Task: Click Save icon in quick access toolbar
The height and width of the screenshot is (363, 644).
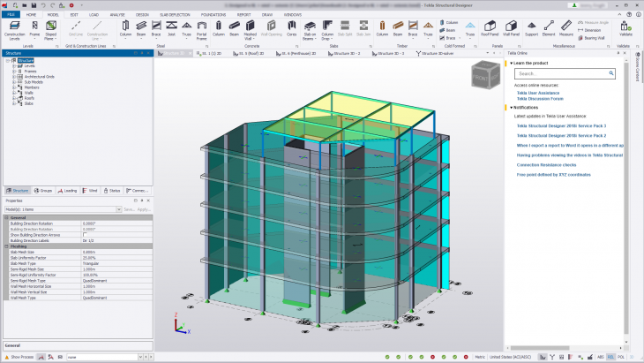Action: [34, 5]
